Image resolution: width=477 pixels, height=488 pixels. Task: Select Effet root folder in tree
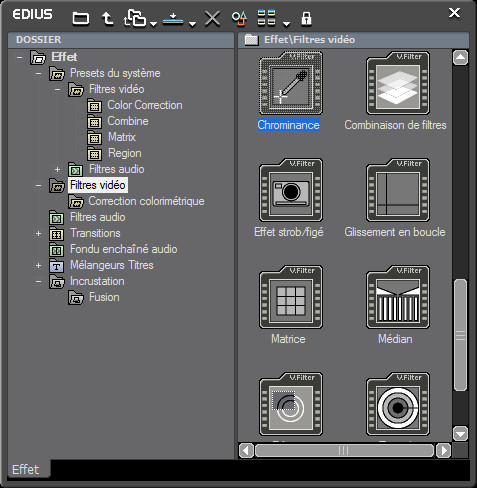tap(64, 57)
